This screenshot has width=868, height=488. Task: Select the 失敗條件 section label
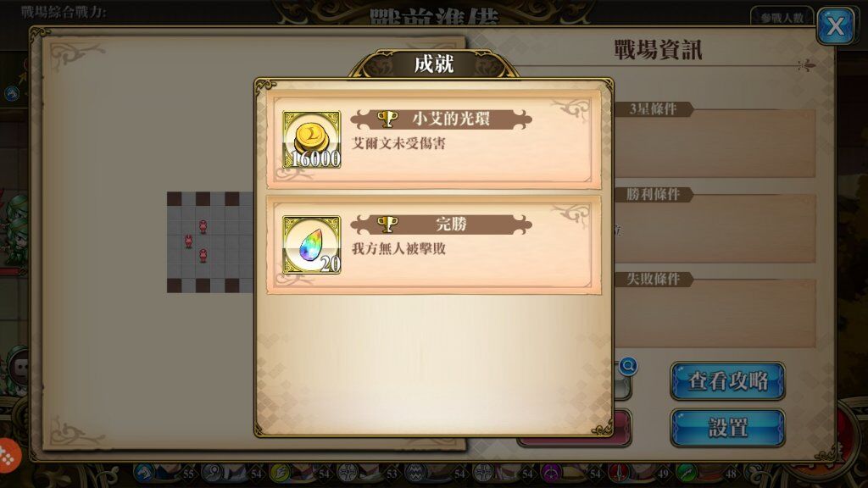click(654, 279)
